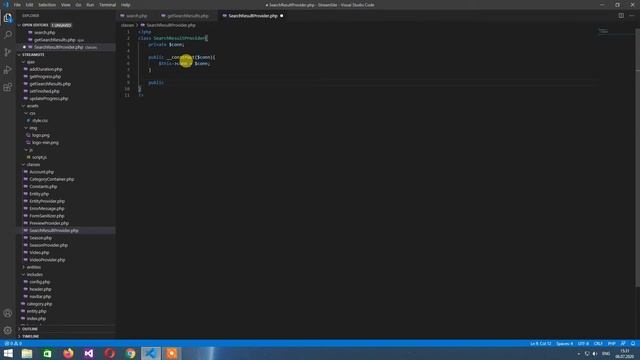Open the View menu

(x=65, y=5)
